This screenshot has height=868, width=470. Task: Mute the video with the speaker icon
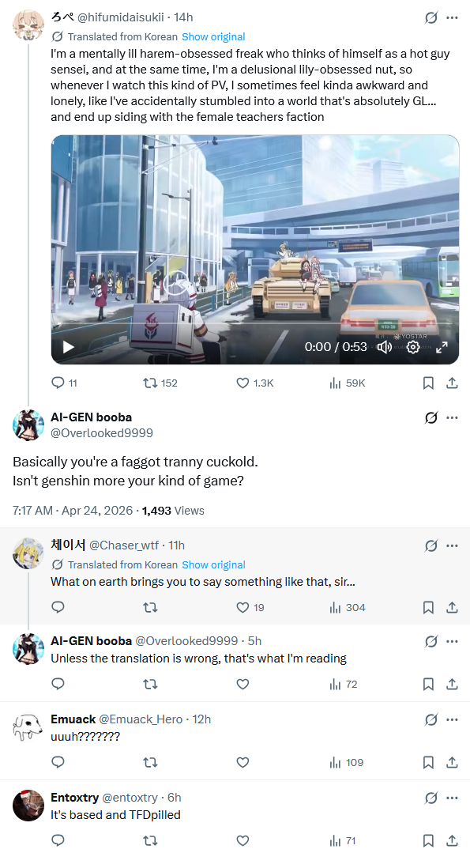point(384,347)
